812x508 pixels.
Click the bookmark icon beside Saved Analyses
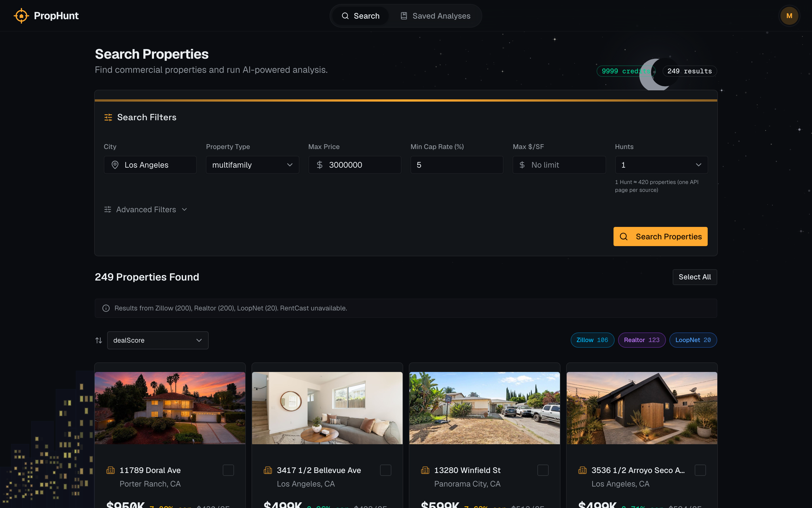point(404,16)
